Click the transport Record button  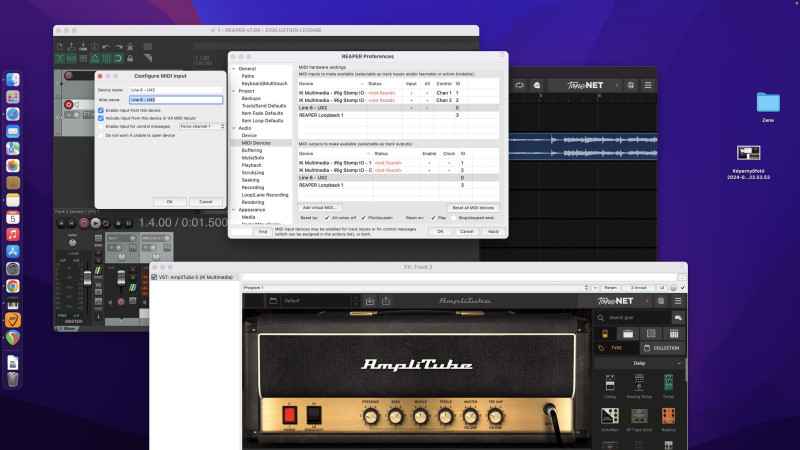[84, 223]
